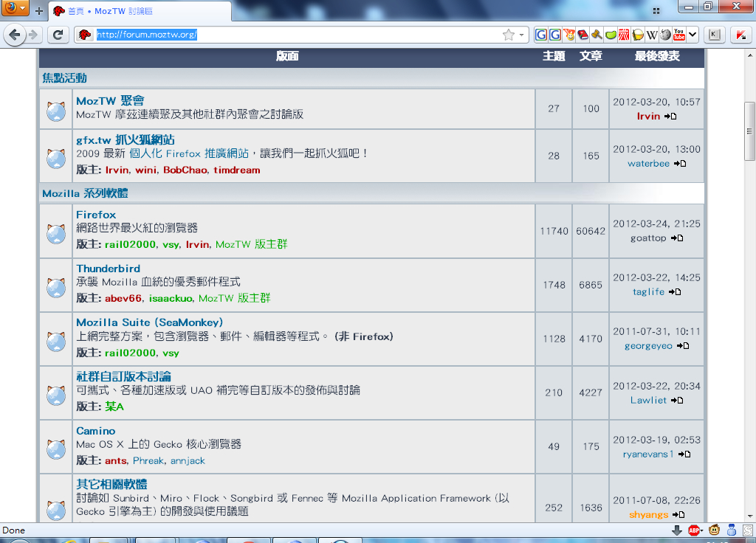Image resolution: width=756 pixels, height=543 pixels.
Task: Click the download arrow icon in status bar
Action: click(x=676, y=530)
